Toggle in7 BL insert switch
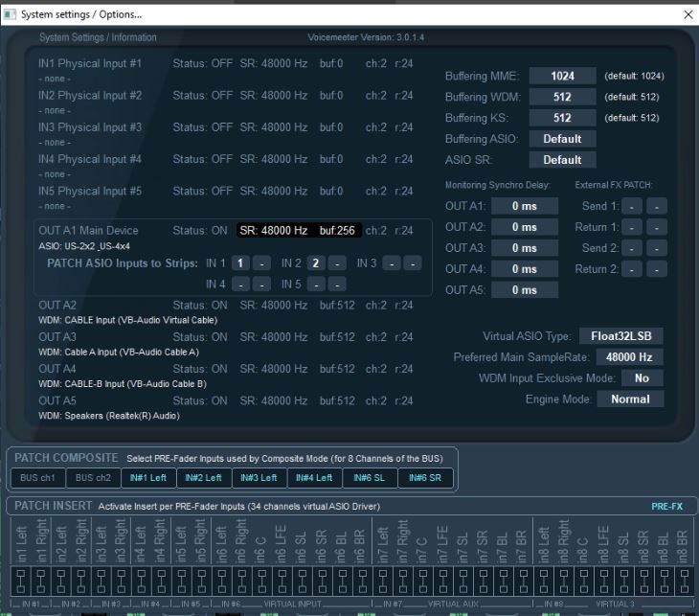This screenshot has height=616, width=699. pos(504,581)
